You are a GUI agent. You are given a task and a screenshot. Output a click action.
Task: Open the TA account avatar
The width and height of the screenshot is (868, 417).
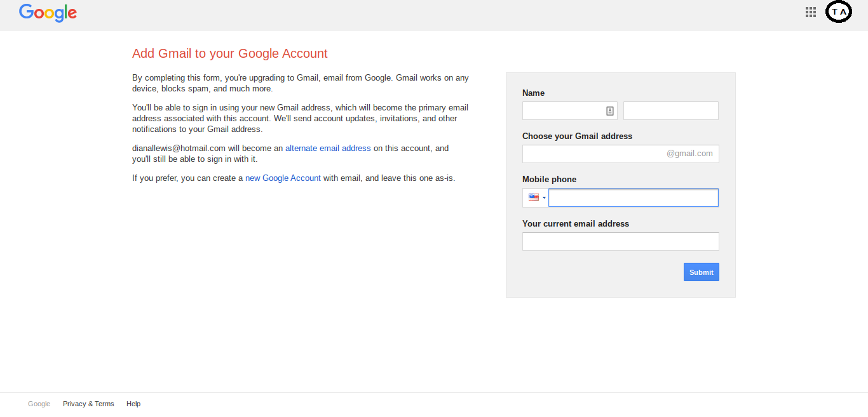(x=838, y=12)
